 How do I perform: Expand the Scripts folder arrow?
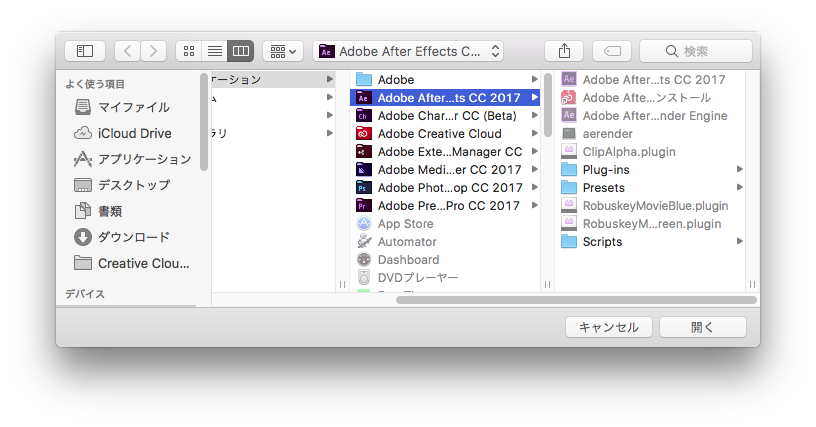tap(739, 241)
